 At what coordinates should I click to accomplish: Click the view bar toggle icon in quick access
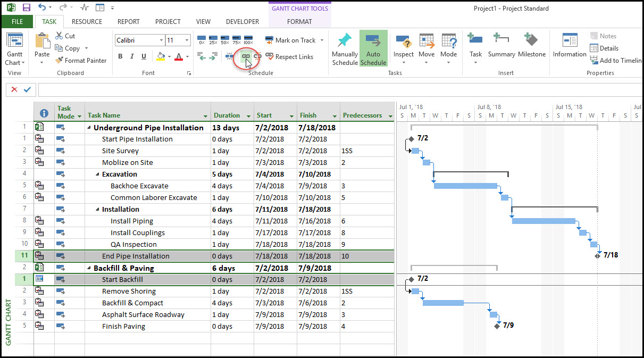[99, 8]
